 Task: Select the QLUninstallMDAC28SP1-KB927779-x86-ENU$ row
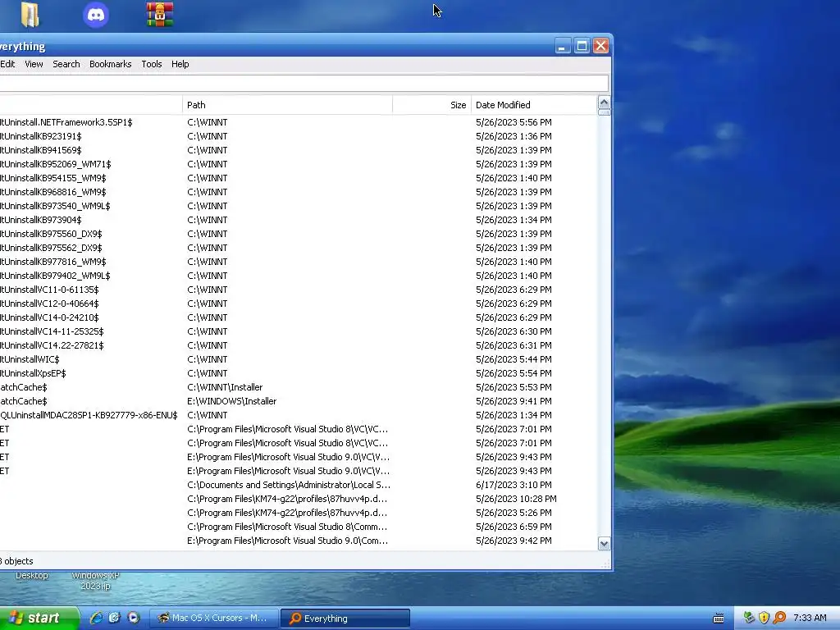click(x=299, y=414)
